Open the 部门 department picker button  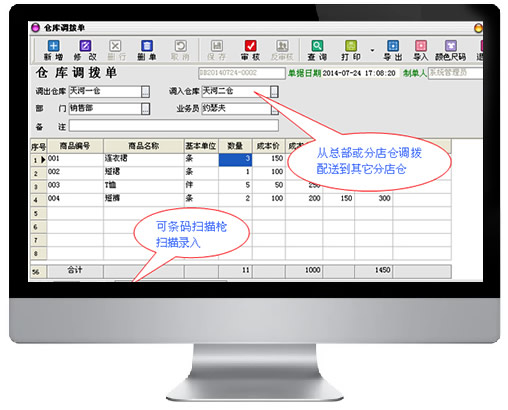pos(146,109)
